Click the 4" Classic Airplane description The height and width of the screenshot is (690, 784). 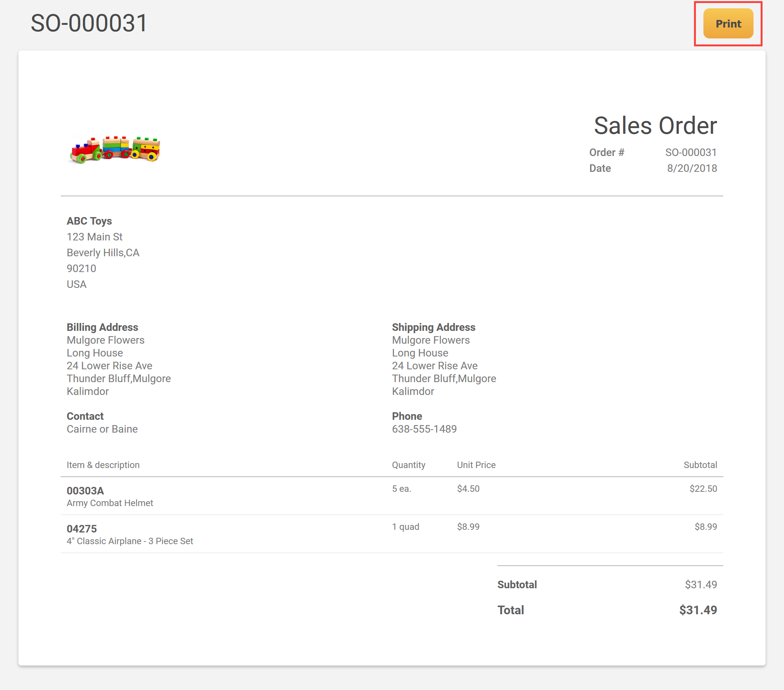click(130, 541)
